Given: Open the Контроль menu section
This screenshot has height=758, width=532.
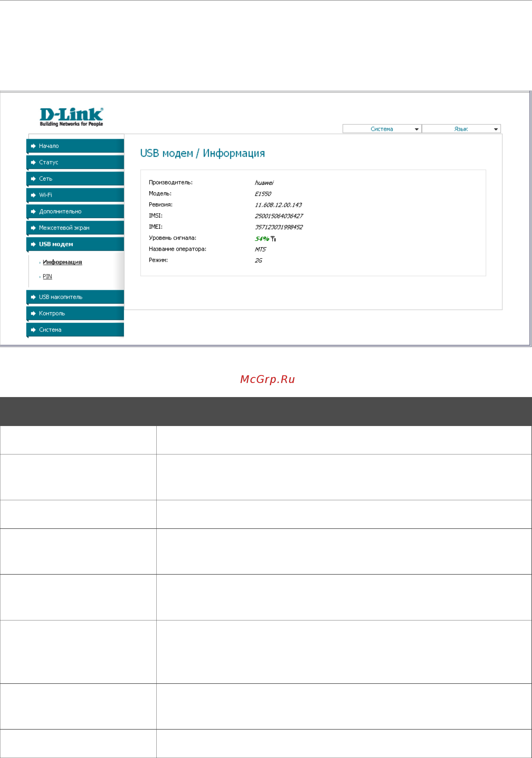Looking at the screenshot, I should pos(75,313).
